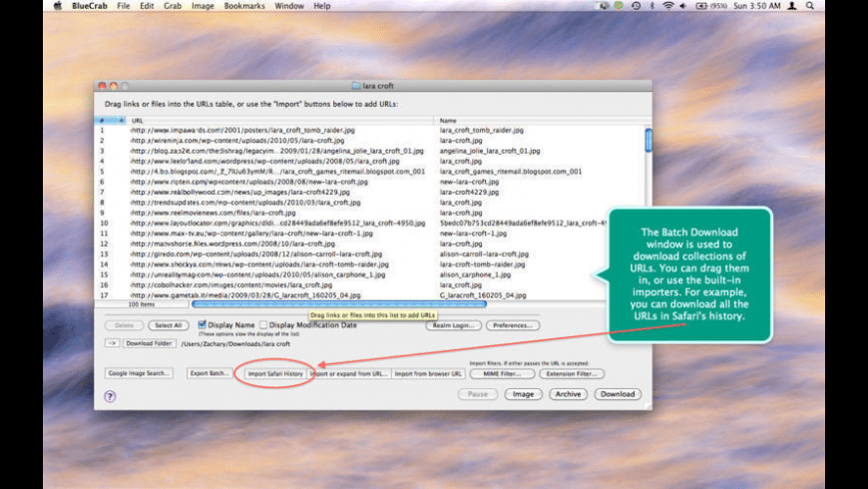The image size is (868, 489).
Task: Select row 9 reelmovienews.com URL
Action: pyautogui.click(x=214, y=213)
